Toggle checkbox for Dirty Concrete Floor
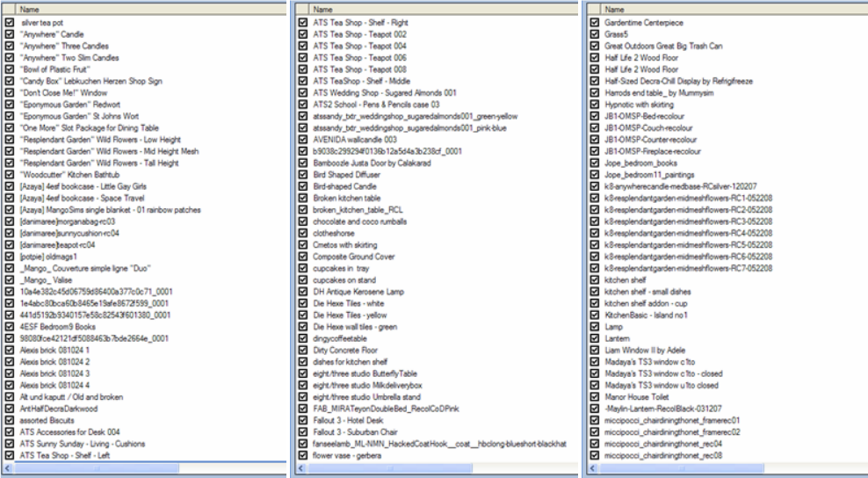Viewport: 868px width, 478px height. pos(303,350)
